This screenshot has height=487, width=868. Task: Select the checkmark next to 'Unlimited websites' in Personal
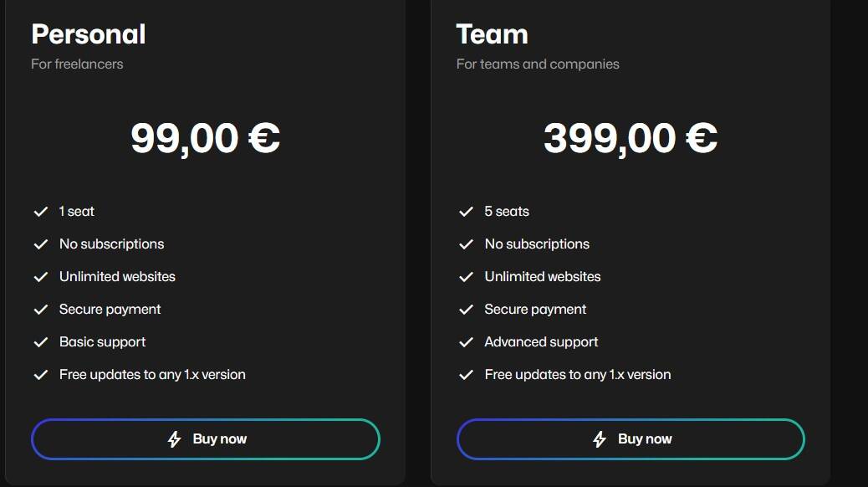click(40, 276)
